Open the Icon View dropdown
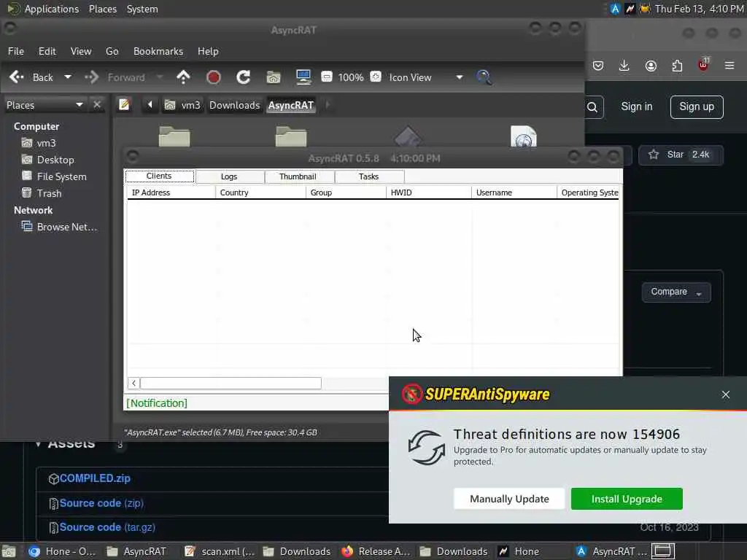 coord(425,77)
